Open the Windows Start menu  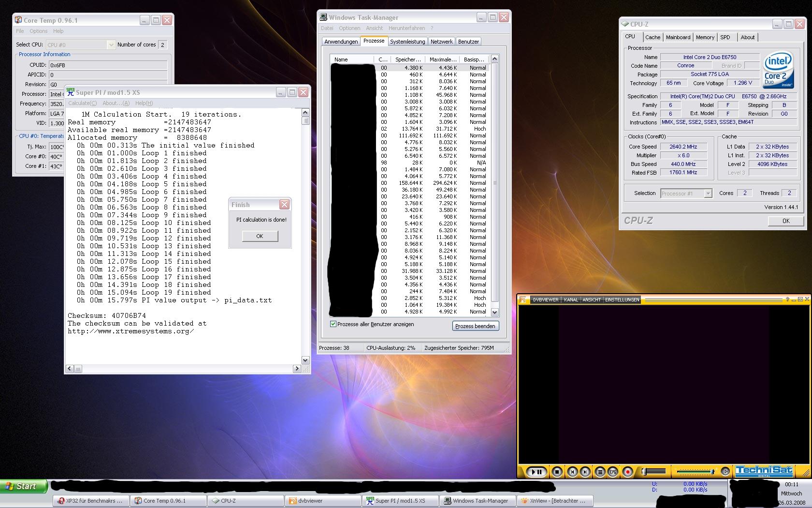coord(24,486)
